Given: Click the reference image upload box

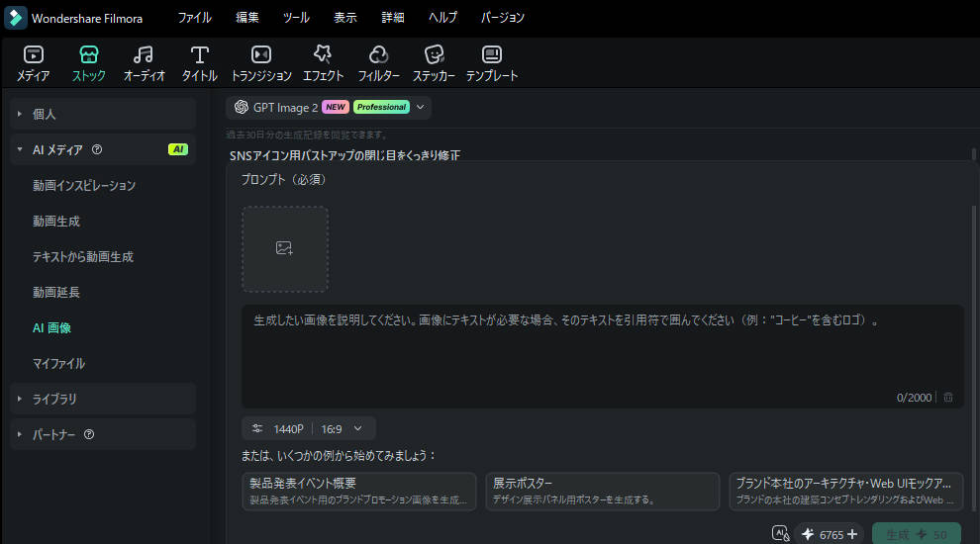Looking at the screenshot, I should [285, 249].
